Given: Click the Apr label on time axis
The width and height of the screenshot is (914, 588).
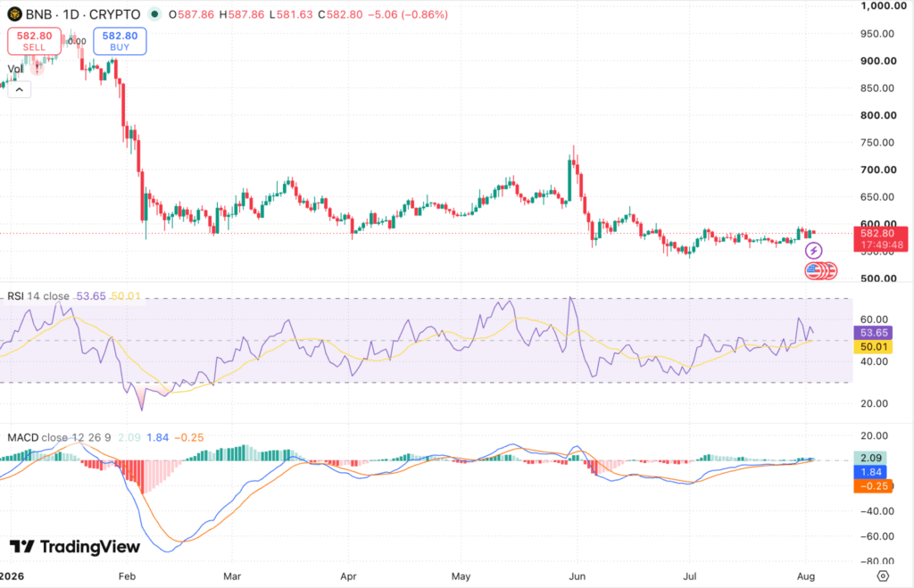Looking at the screenshot, I should pos(348,576).
